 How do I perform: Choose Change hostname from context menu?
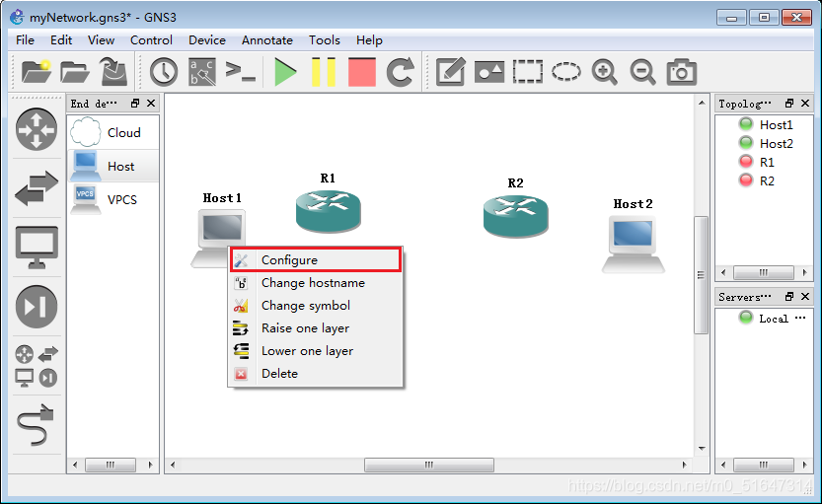315,283
